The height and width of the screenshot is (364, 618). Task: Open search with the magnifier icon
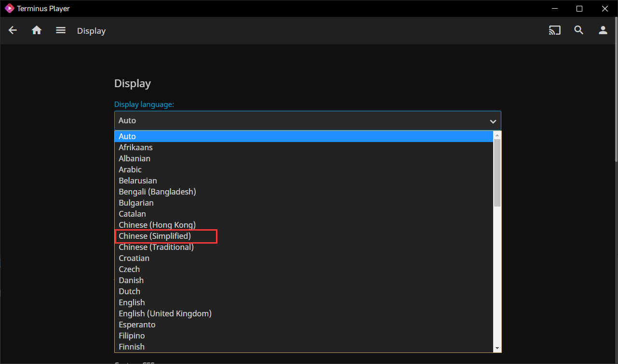click(x=579, y=30)
